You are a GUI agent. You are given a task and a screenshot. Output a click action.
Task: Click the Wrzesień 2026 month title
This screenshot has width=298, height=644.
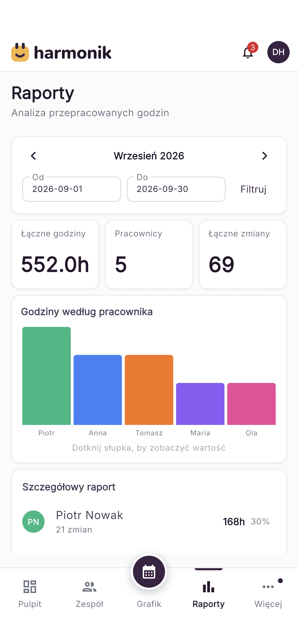149,156
